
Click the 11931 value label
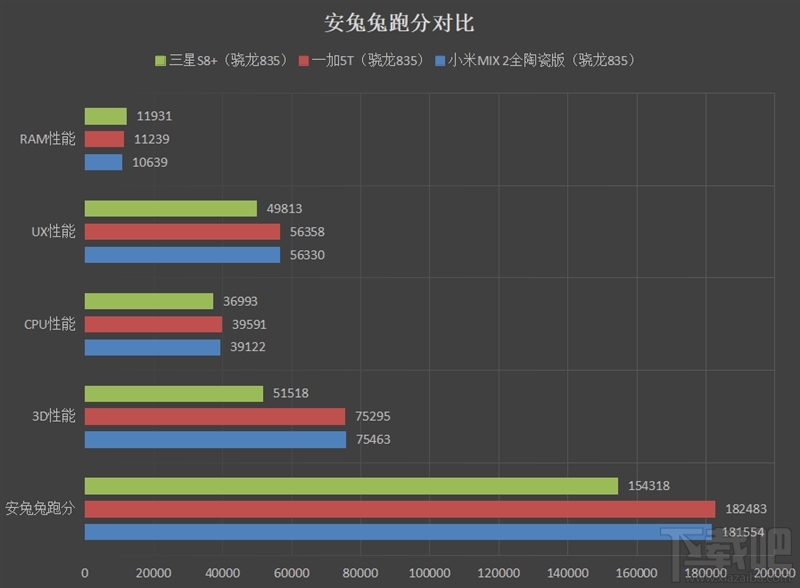154,115
